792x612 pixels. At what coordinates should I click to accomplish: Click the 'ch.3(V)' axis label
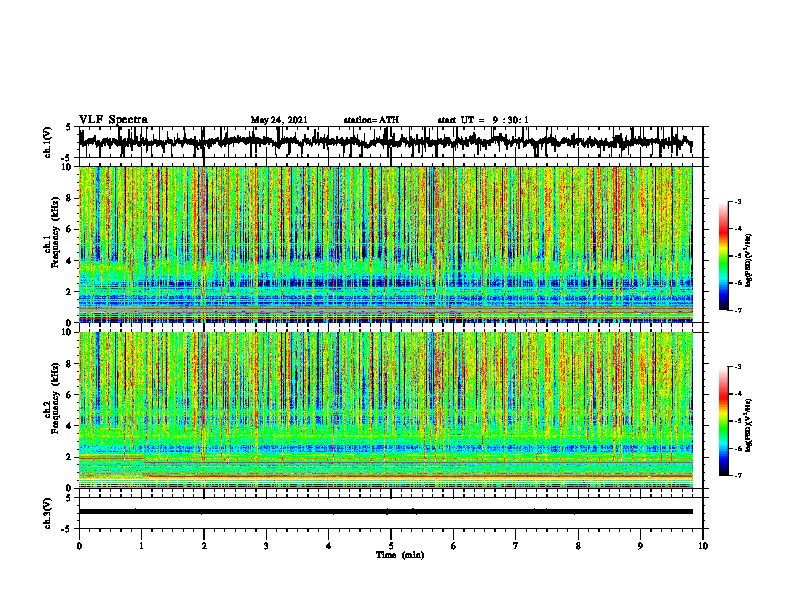(48, 513)
